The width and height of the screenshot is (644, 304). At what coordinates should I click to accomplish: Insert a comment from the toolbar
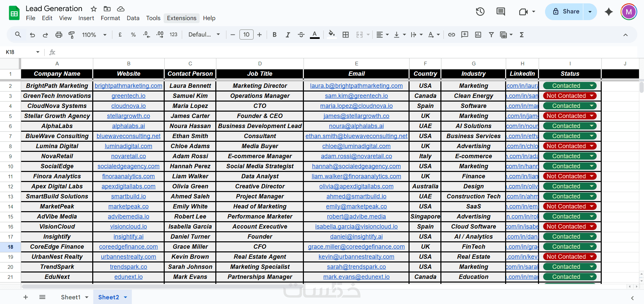[x=465, y=35]
